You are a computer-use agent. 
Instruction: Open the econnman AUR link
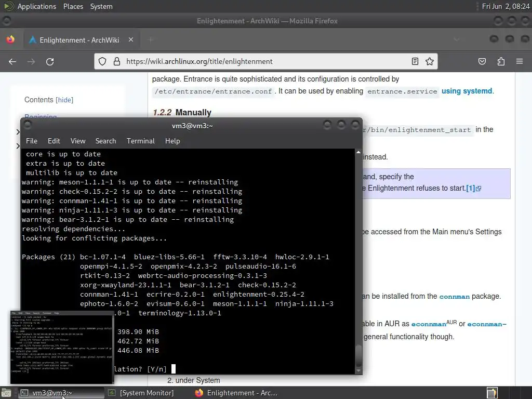coord(429,324)
